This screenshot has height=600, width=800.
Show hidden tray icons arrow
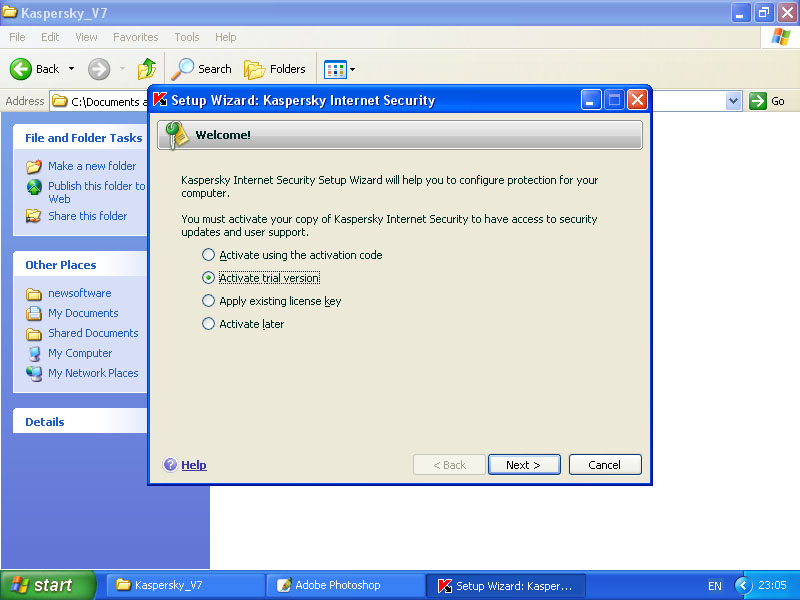click(743, 585)
